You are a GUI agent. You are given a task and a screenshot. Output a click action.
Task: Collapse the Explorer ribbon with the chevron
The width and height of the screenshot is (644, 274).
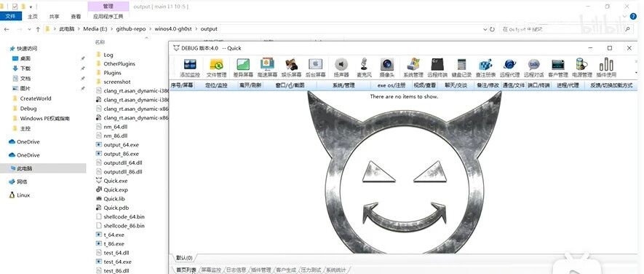pos(624,17)
